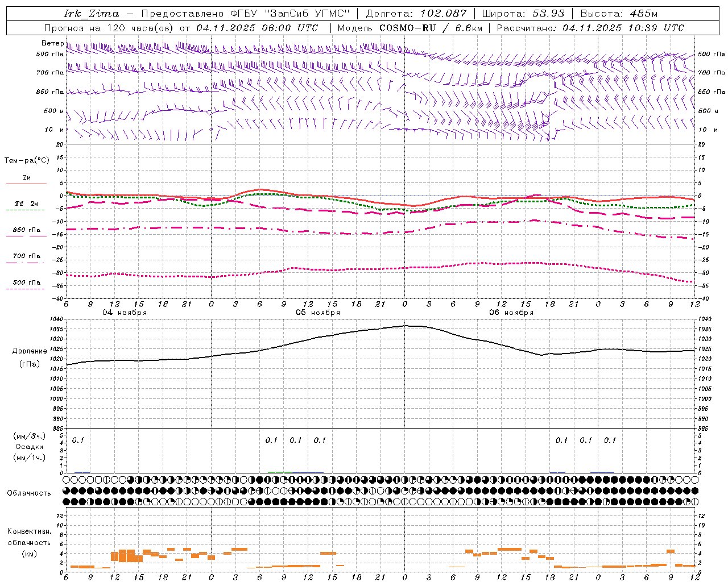
Task: Click the "Давление" pressure panel label
Action: 30,351
